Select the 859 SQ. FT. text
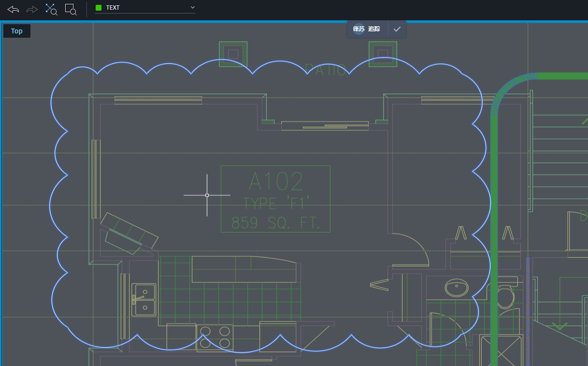 click(276, 222)
